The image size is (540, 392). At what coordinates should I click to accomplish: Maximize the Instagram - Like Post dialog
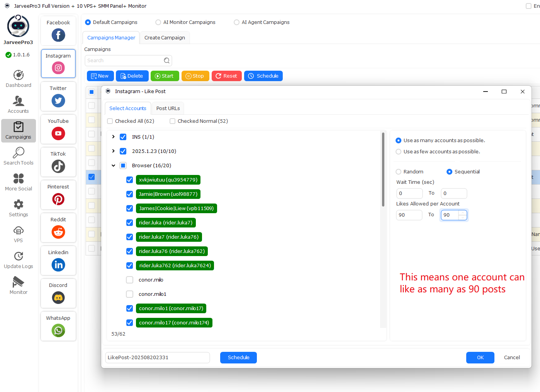[504, 92]
